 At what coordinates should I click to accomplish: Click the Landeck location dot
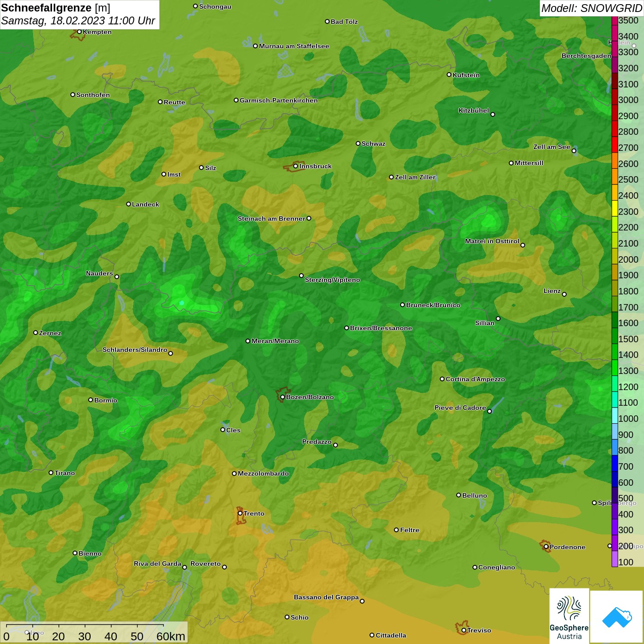click(x=128, y=204)
